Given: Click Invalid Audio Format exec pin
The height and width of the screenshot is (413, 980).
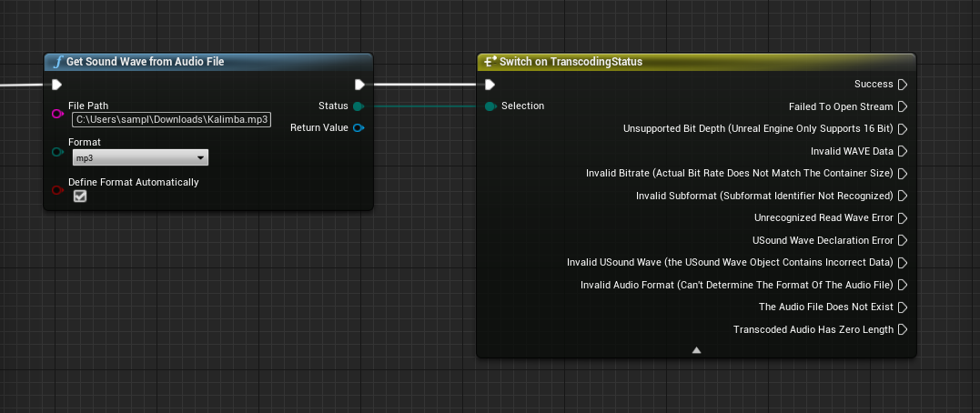Looking at the screenshot, I should [903, 285].
